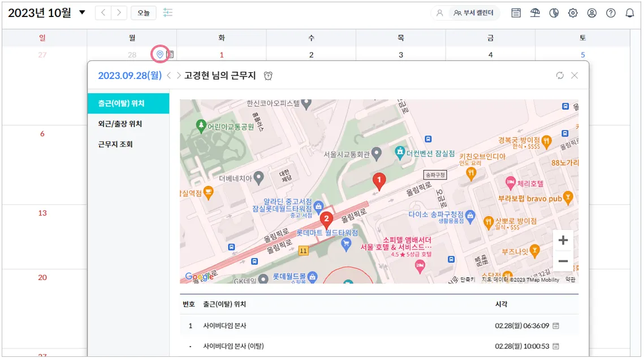The width and height of the screenshot is (644, 358).
Task: Select the 외근/출장 위치 tab
Action: coord(128,124)
